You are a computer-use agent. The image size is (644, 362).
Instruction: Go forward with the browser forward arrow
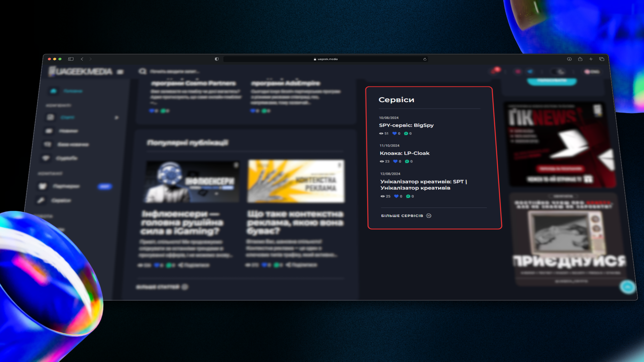click(90, 59)
